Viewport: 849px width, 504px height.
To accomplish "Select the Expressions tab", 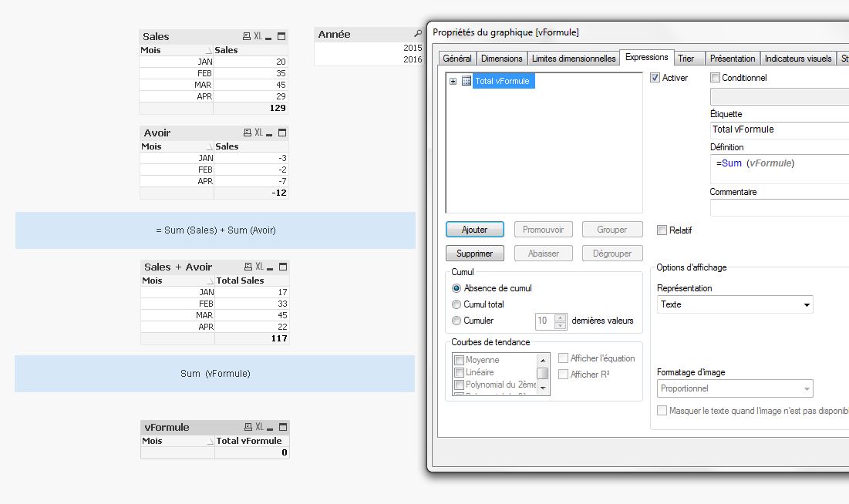I will tap(646, 57).
